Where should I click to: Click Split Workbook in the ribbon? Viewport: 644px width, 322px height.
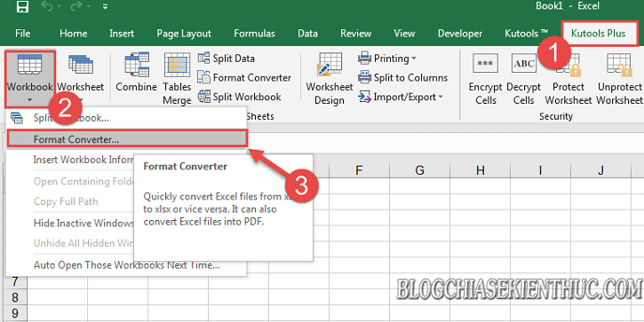(240, 97)
